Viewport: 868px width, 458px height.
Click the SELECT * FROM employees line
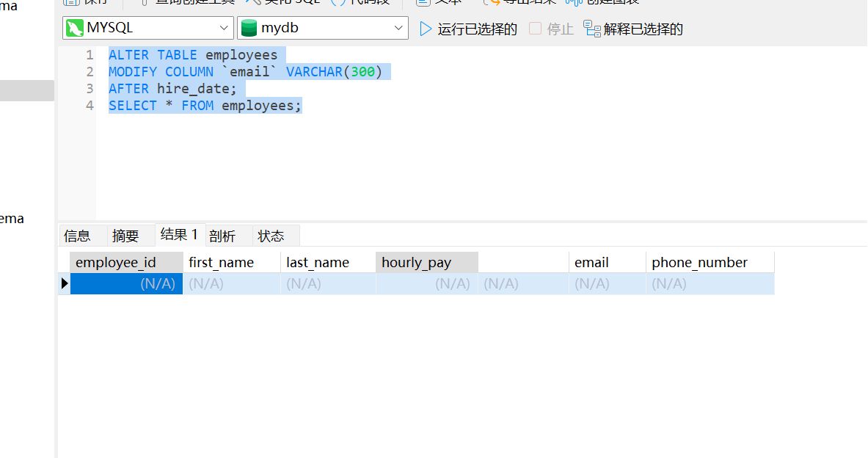coord(205,106)
